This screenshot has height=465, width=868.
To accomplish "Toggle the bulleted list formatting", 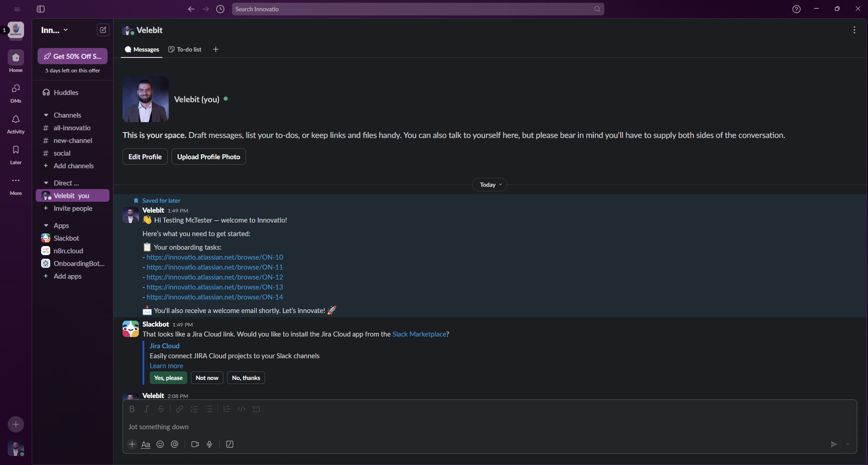I will click(209, 409).
